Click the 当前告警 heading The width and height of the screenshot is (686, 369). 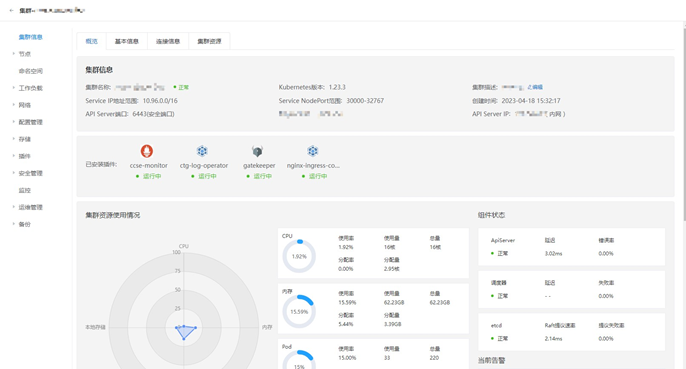[491, 360]
